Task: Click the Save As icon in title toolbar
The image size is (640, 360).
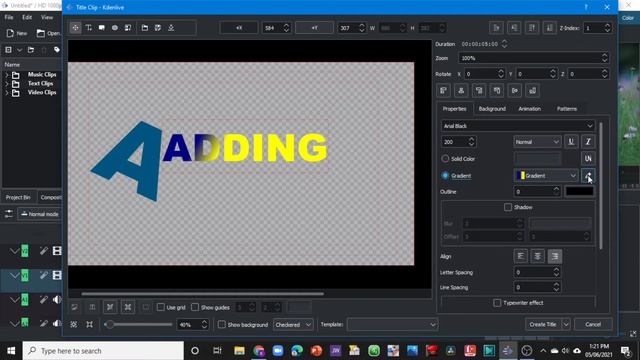Action: [158, 28]
